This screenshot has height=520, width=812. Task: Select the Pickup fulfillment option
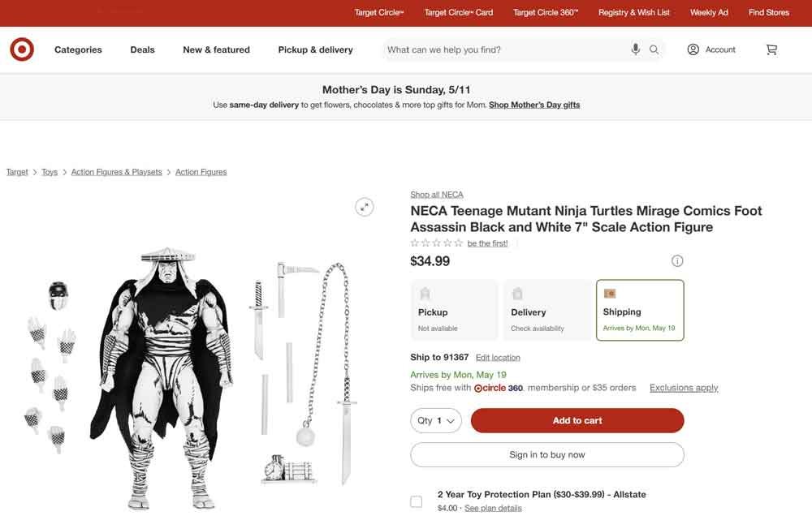point(454,309)
